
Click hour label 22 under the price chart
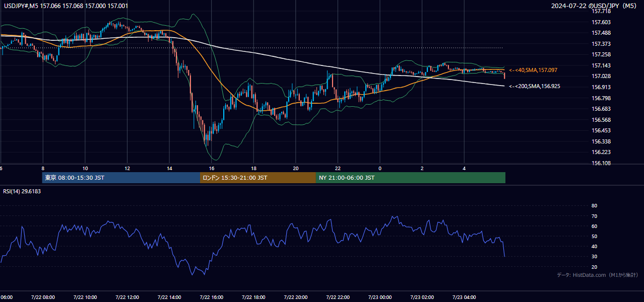point(338,168)
